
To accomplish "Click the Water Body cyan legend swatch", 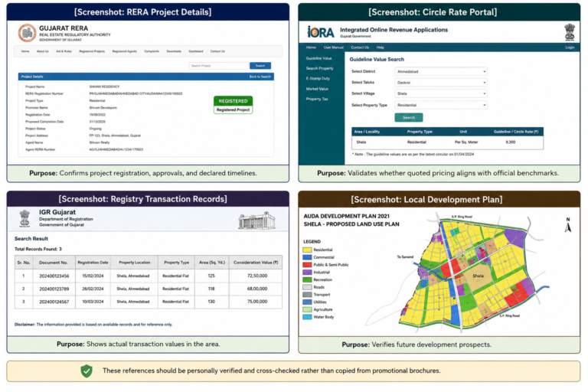I will click(307, 317).
